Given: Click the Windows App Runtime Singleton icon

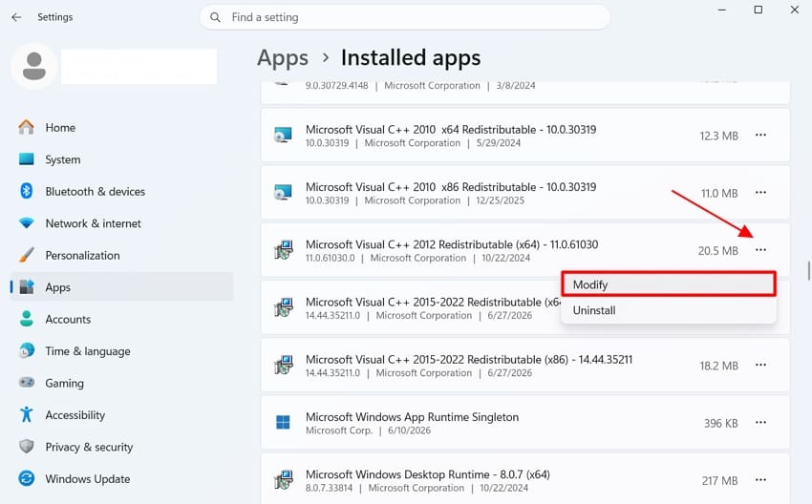Looking at the screenshot, I should click(284, 422).
